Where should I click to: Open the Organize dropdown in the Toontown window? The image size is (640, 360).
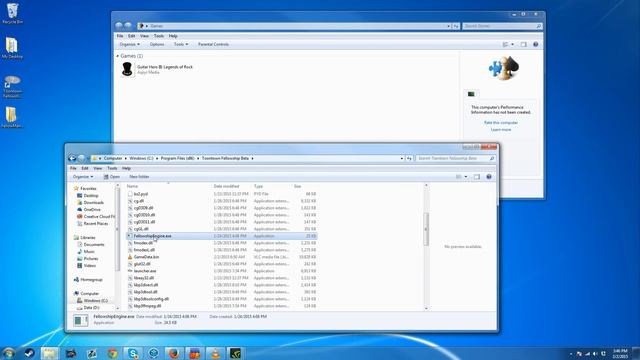pyautogui.click(x=83, y=177)
